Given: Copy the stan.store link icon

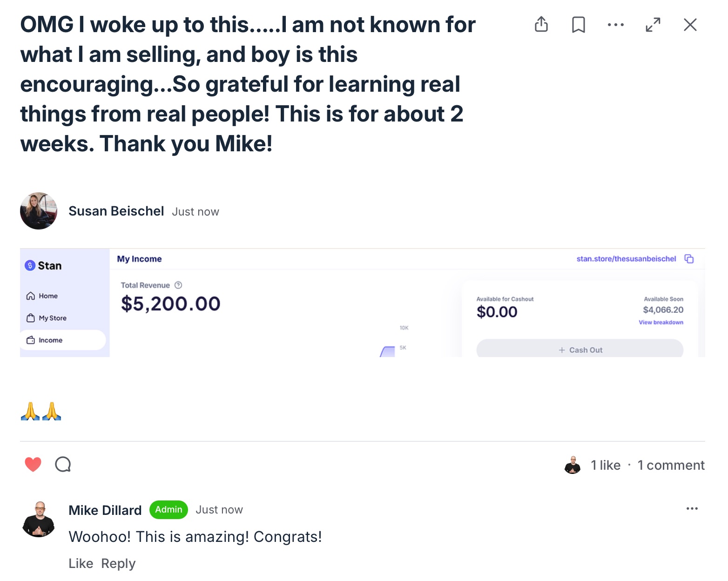Looking at the screenshot, I should (689, 259).
